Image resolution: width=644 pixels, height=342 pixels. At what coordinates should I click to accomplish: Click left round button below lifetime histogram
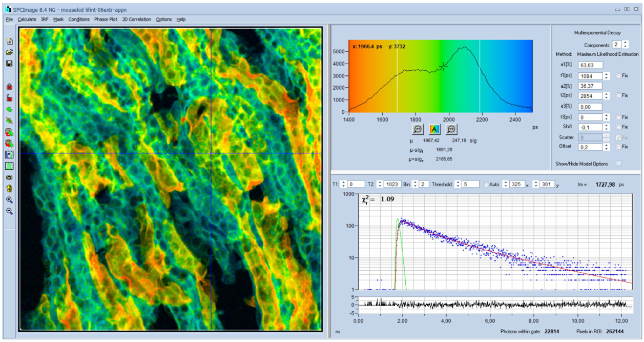point(418,129)
